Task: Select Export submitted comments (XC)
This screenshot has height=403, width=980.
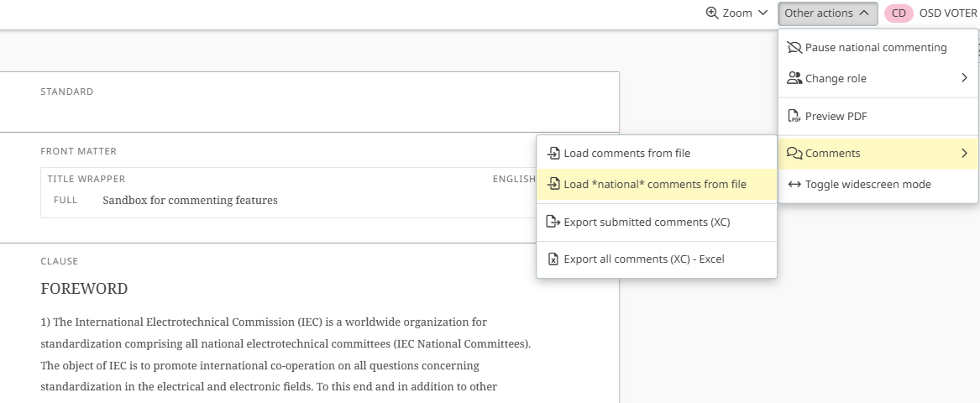Action: (647, 222)
